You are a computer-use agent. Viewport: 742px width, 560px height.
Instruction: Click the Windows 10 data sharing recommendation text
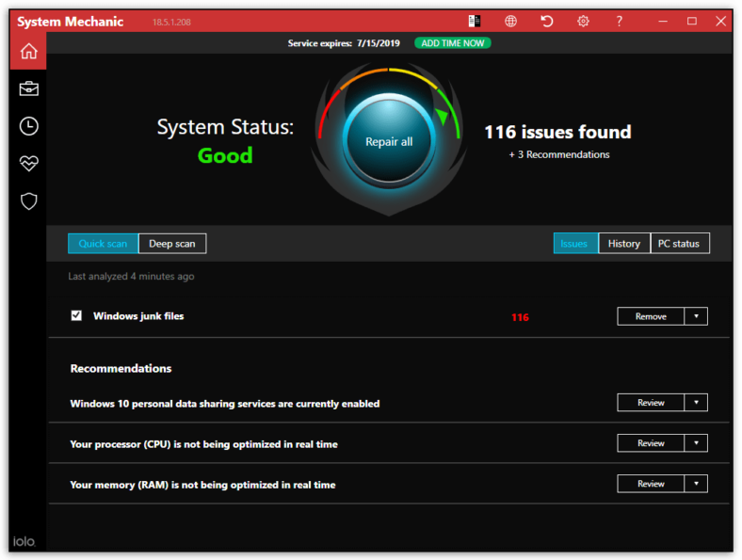point(225,404)
